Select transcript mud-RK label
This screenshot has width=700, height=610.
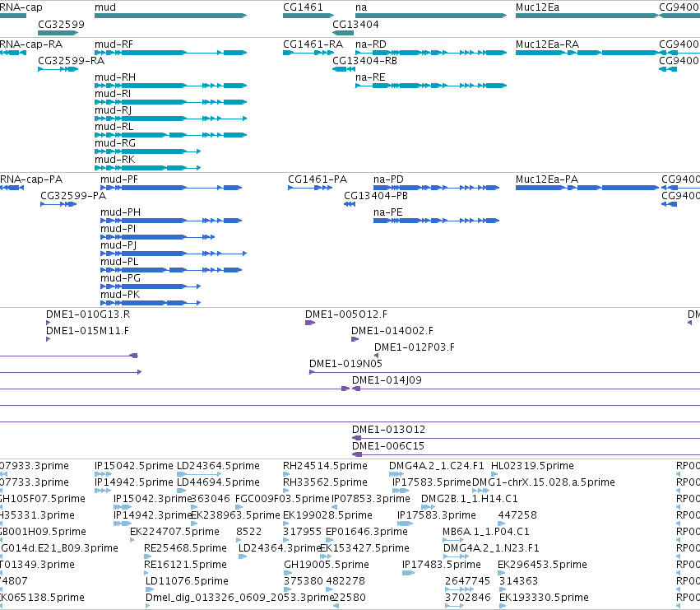114,160
